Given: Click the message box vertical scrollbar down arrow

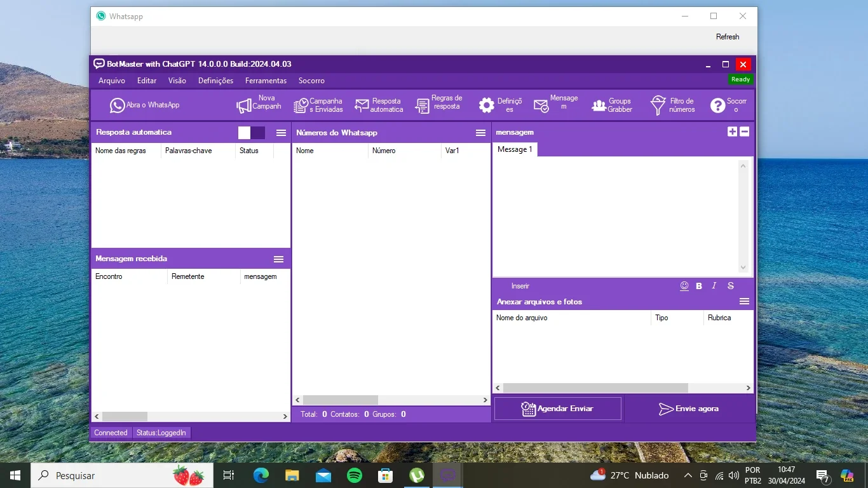Looking at the screenshot, I should click(x=743, y=268).
